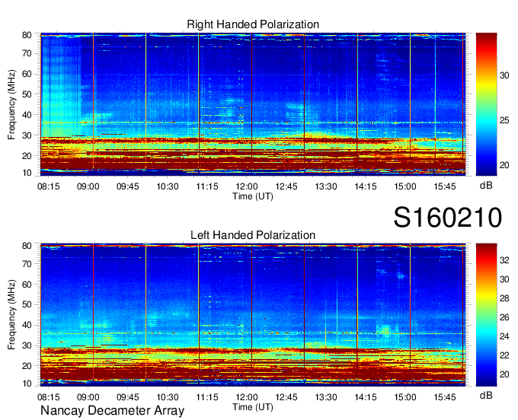Image resolution: width=518 pixels, height=420 pixels.
Task: Click 13:30 time tick on Left Handed plot
Action: (326, 397)
